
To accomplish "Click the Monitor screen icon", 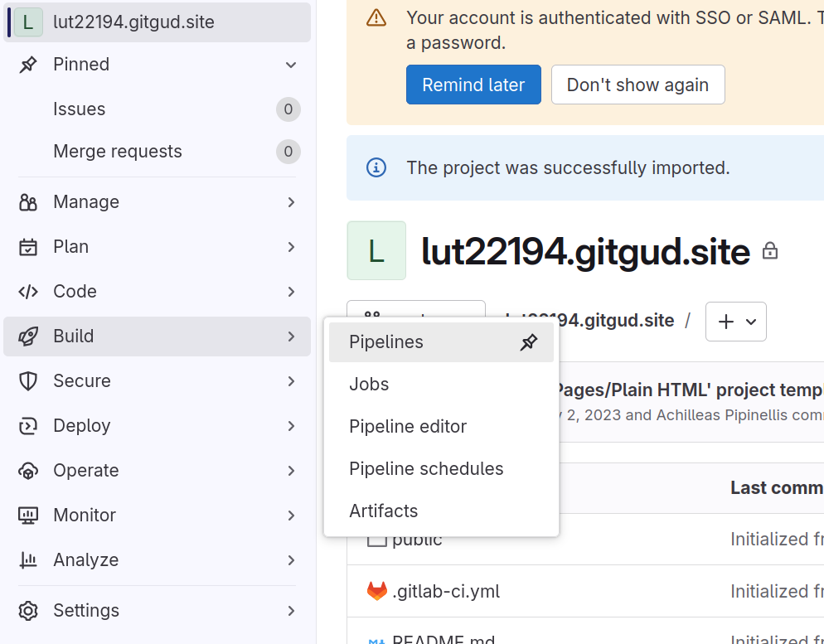I will (28, 516).
